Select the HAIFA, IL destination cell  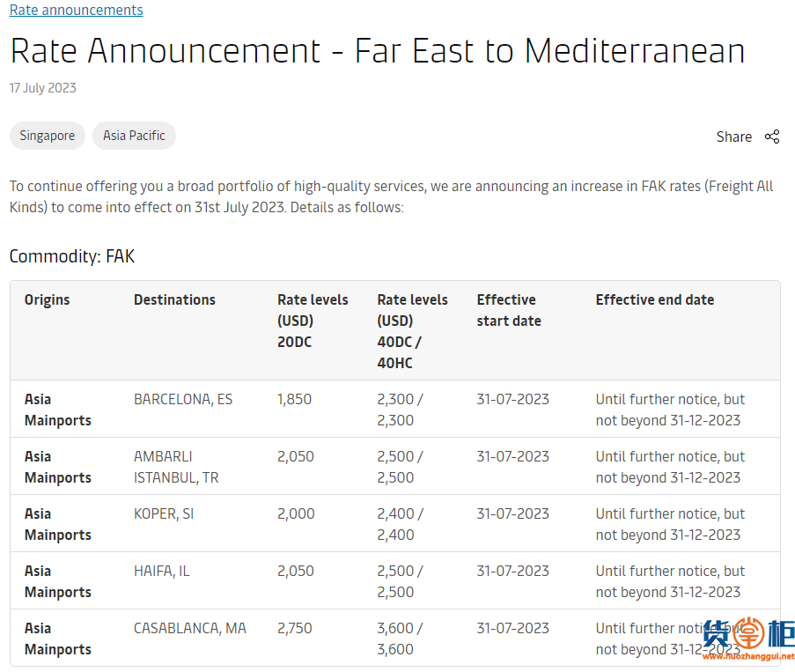[162, 571]
